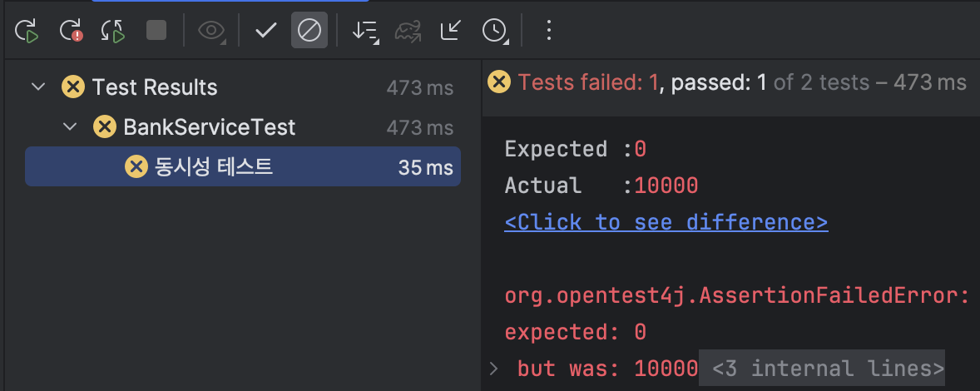
Task: Click the 'Tests failed: 1' status text
Action: 587,82
